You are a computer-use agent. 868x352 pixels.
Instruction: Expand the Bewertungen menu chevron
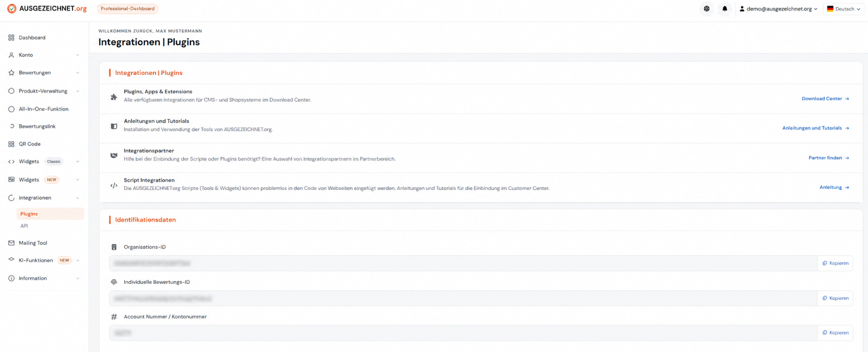78,73
